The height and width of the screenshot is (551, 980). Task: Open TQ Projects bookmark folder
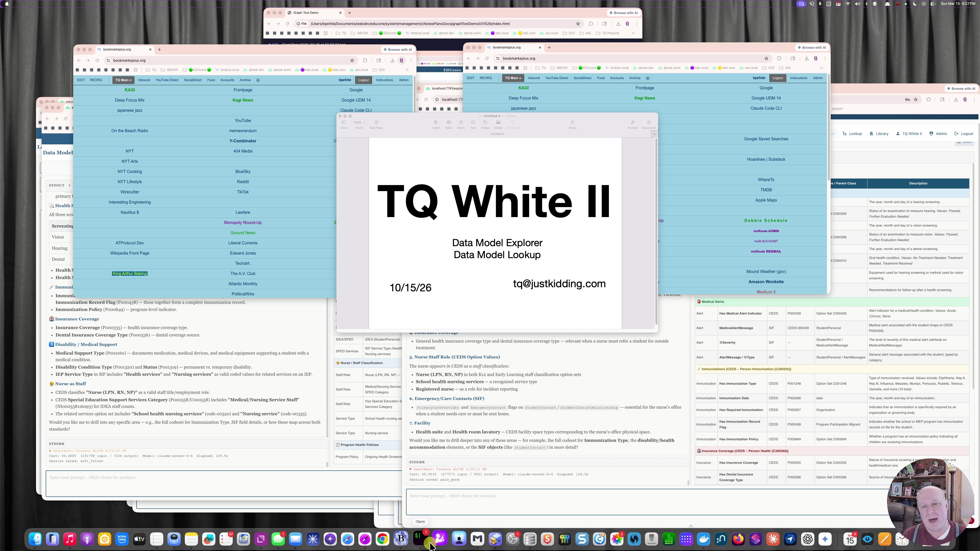click(608, 33)
